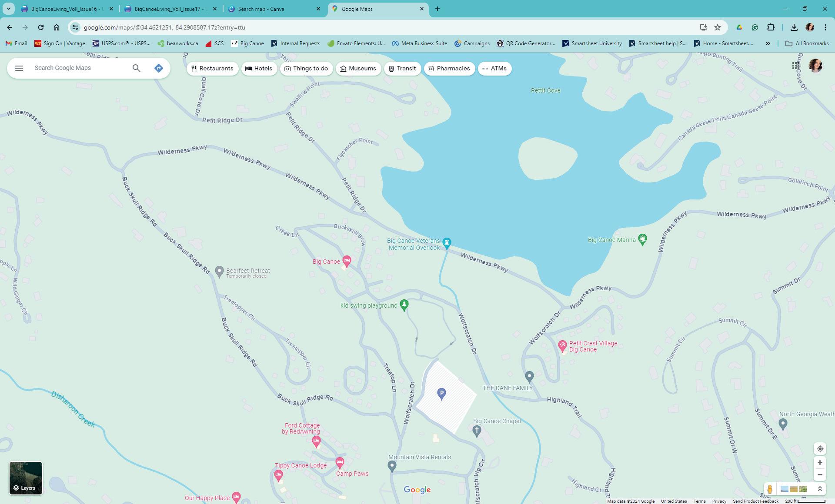Toggle the Hotels filter chip
The height and width of the screenshot is (504, 835).
click(259, 69)
